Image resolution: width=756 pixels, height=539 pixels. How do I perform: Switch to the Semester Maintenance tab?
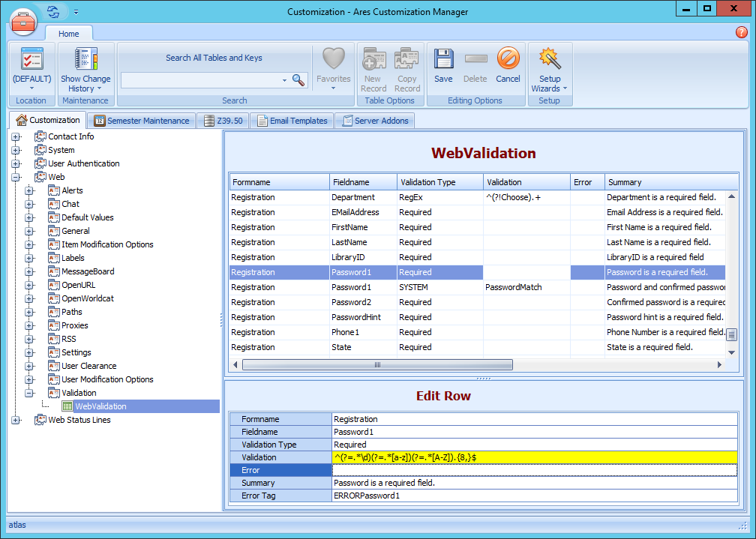tap(146, 120)
